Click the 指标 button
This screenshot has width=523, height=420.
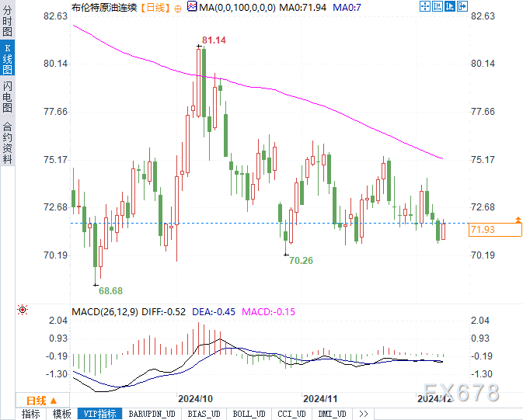(30, 414)
